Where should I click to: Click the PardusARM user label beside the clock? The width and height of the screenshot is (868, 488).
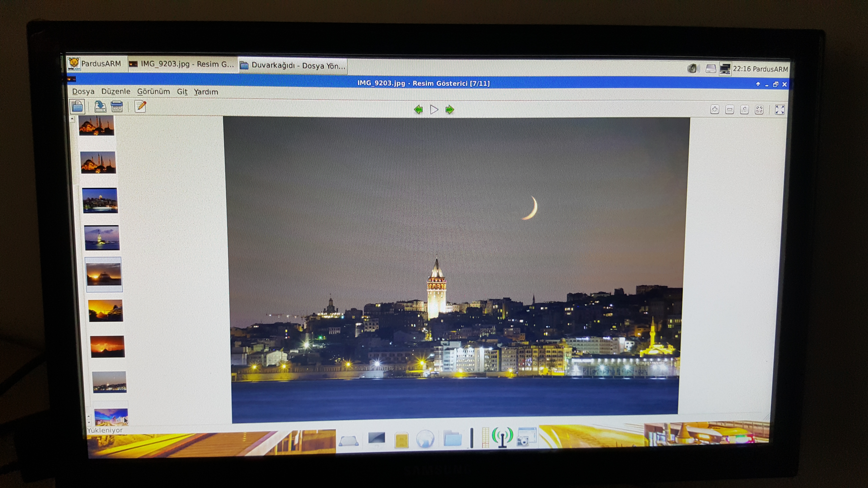[770, 69]
